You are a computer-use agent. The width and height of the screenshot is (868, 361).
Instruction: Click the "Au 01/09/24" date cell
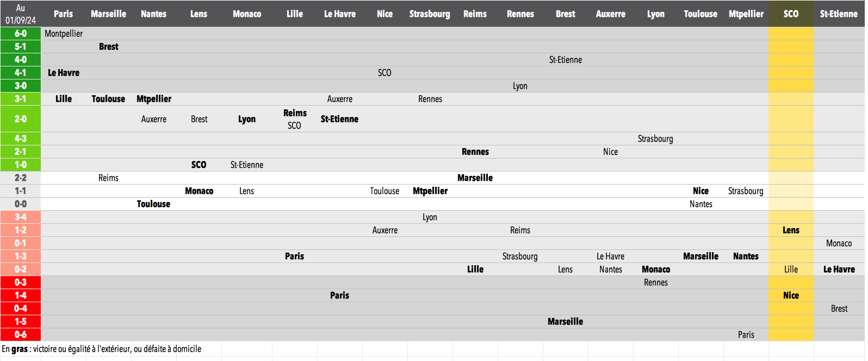[21, 14]
